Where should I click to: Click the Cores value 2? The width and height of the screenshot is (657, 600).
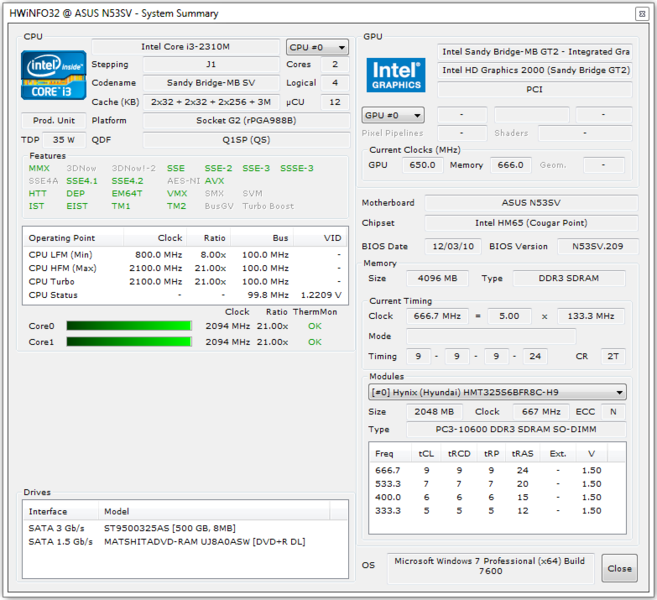coord(335,65)
